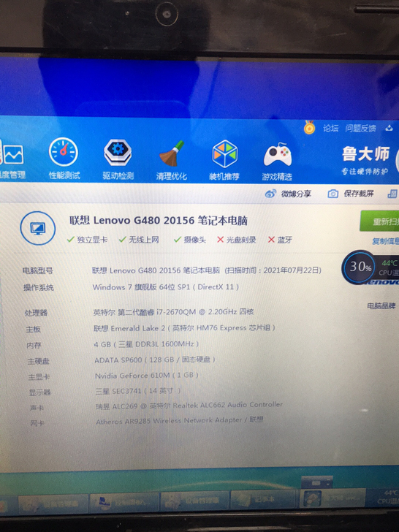
Task: Click the computer monitor icon beside Lenovo G480
Action: tap(38, 228)
